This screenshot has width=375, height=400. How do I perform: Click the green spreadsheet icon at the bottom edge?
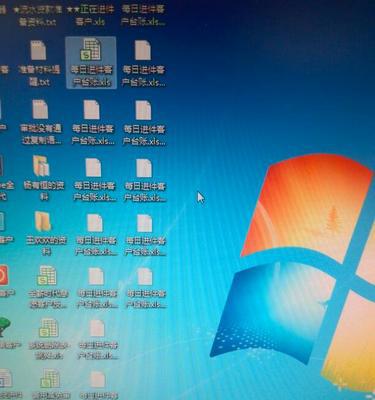click(x=50, y=379)
